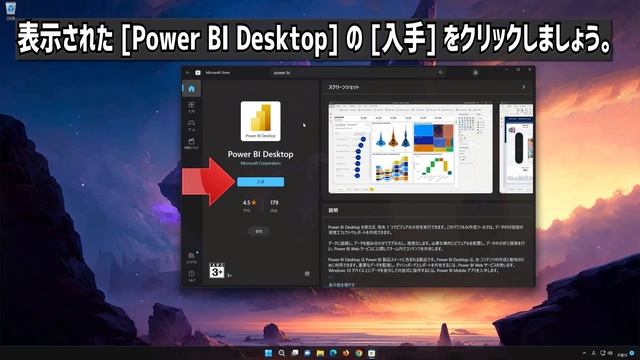
Task: Click the Microsoft Store taskbar icon
Action: click(x=371, y=353)
